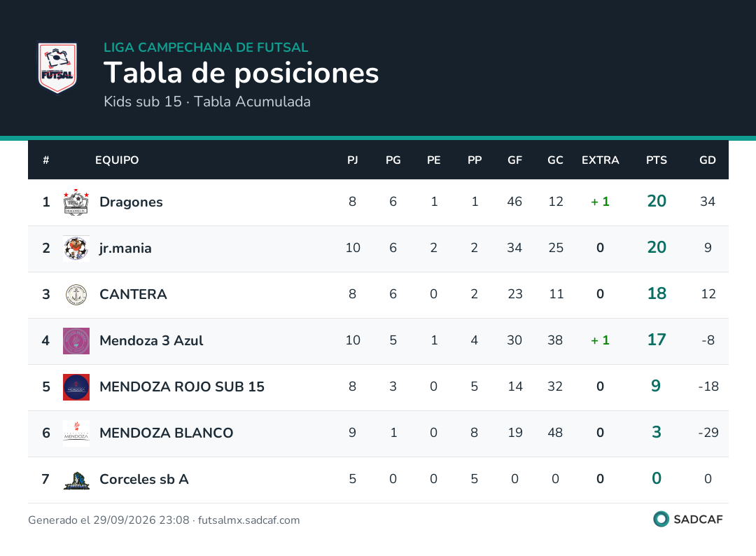
Task: Open the Dragones team name
Action: tap(131, 202)
